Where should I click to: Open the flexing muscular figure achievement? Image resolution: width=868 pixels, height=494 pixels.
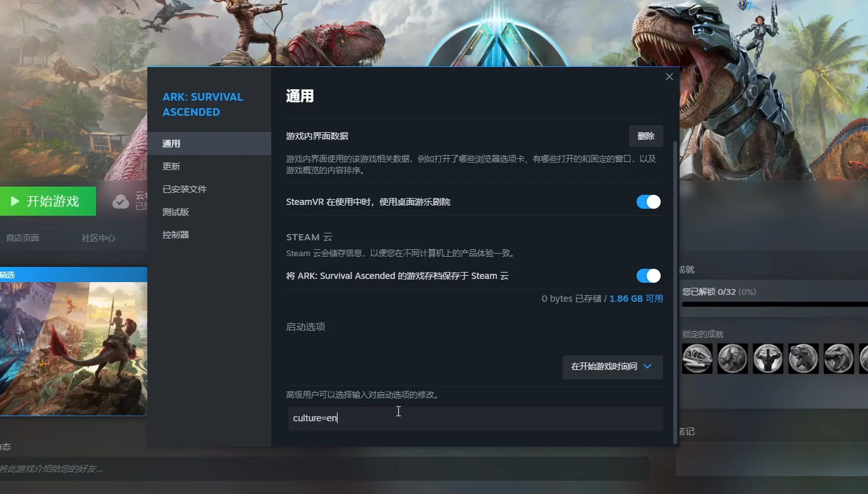[x=768, y=359]
